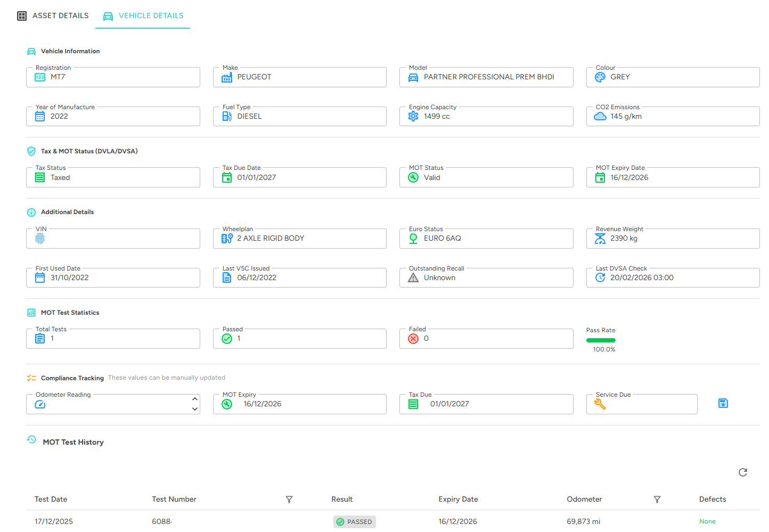Click the car icon in Model field
The image size is (769, 532).
click(413, 77)
